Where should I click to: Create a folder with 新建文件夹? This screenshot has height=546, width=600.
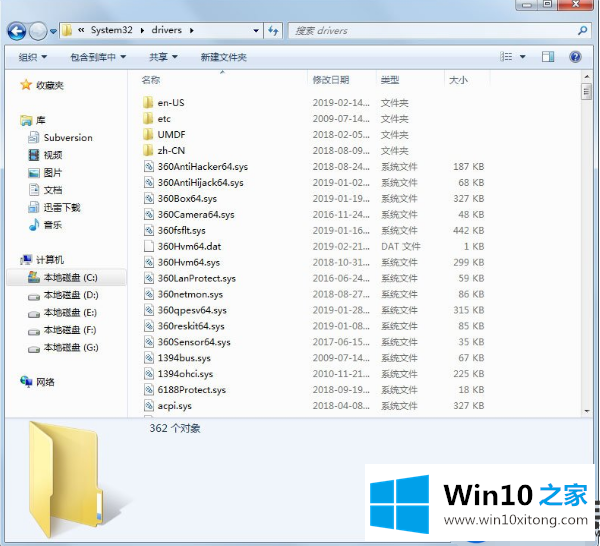[x=223, y=57]
